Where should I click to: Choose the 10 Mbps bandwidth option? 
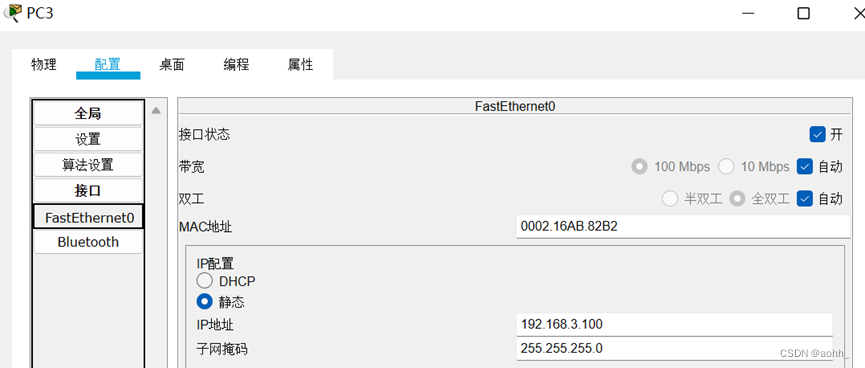point(726,166)
